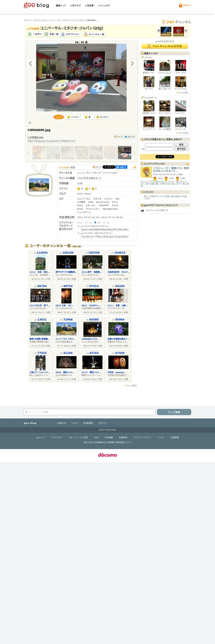Open the pickup channel RSS icon

click(x=188, y=164)
